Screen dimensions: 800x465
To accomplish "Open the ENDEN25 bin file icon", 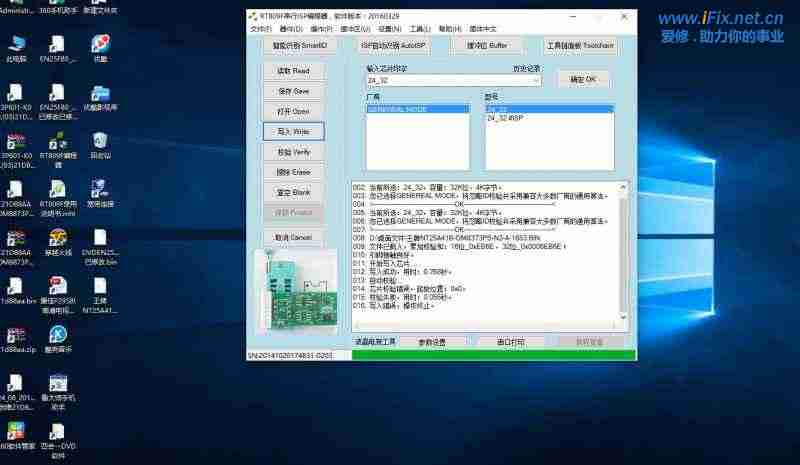I will pyautogui.click(x=100, y=242).
